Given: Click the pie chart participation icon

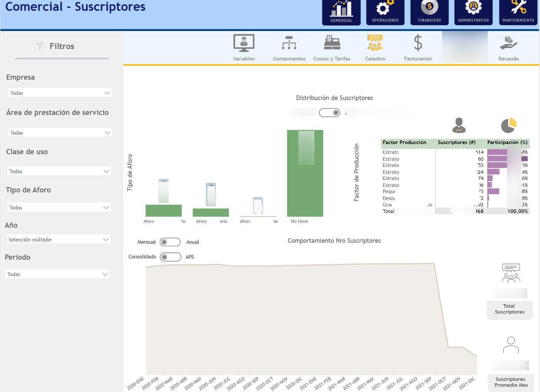Looking at the screenshot, I should pos(508,125).
